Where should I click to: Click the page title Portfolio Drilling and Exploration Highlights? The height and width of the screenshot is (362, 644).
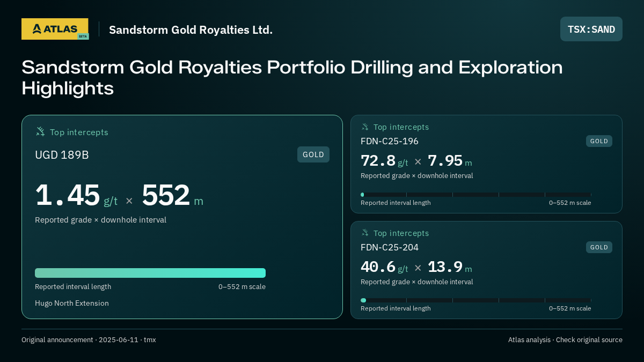coord(292,77)
